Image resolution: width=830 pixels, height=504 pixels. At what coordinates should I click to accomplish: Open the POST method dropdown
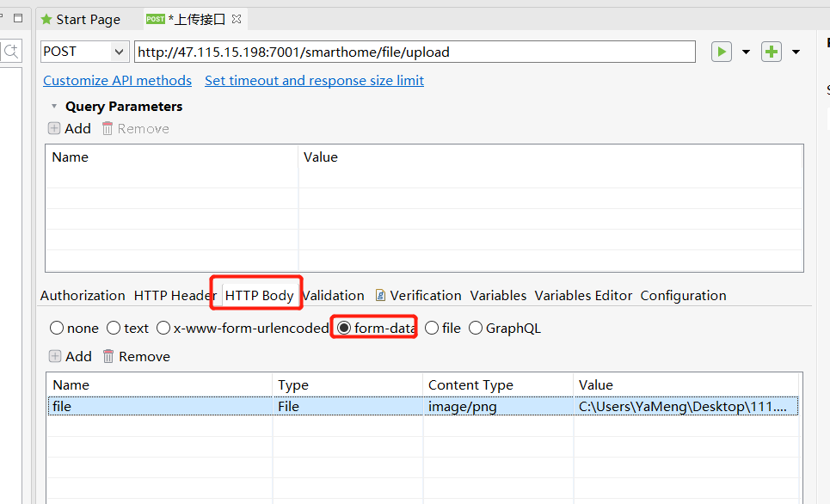(120, 52)
